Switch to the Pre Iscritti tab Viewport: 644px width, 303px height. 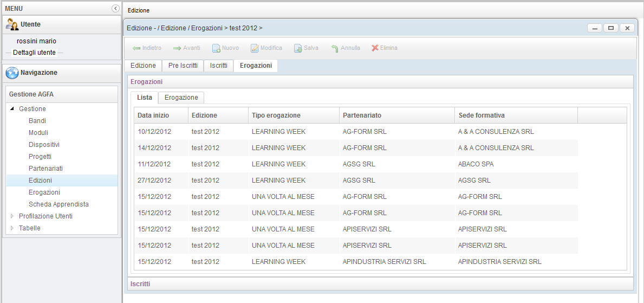click(183, 66)
